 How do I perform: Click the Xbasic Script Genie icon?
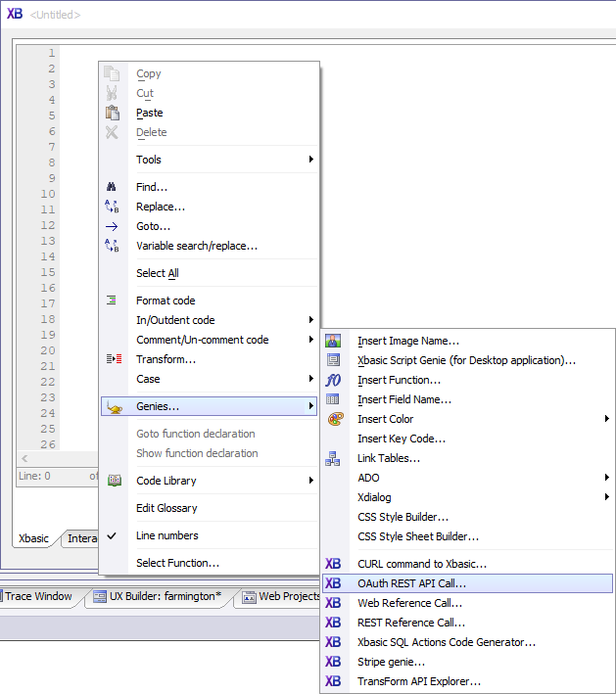click(333, 360)
